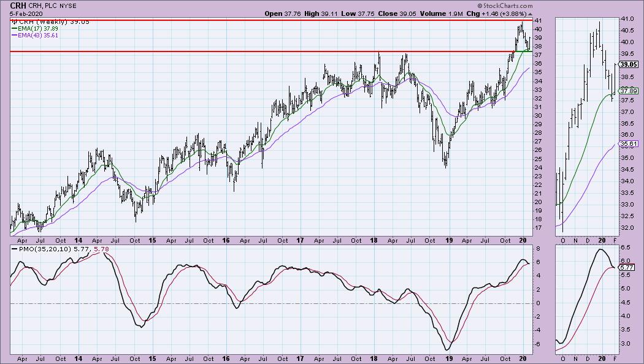The image size is (644, 364).
Task: Click the red PMO signal value 5.78
Action: pos(101,249)
